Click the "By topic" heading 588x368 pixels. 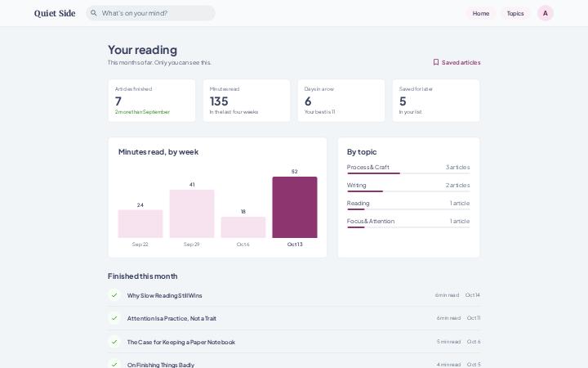(362, 152)
